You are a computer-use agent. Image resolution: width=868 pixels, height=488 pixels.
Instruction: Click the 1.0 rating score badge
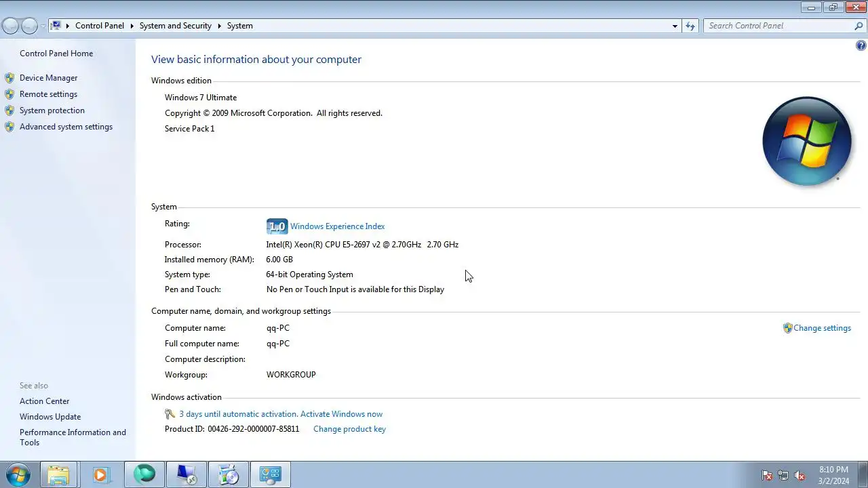point(277,226)
